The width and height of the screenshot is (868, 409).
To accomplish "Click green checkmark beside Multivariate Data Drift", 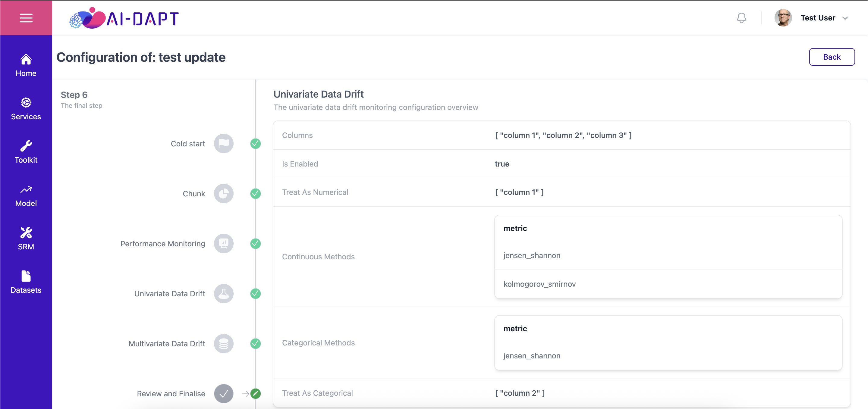I will (x=255, y=343).
